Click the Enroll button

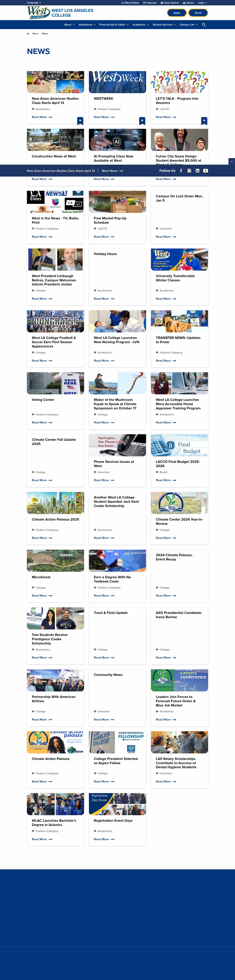click(198, 13)
